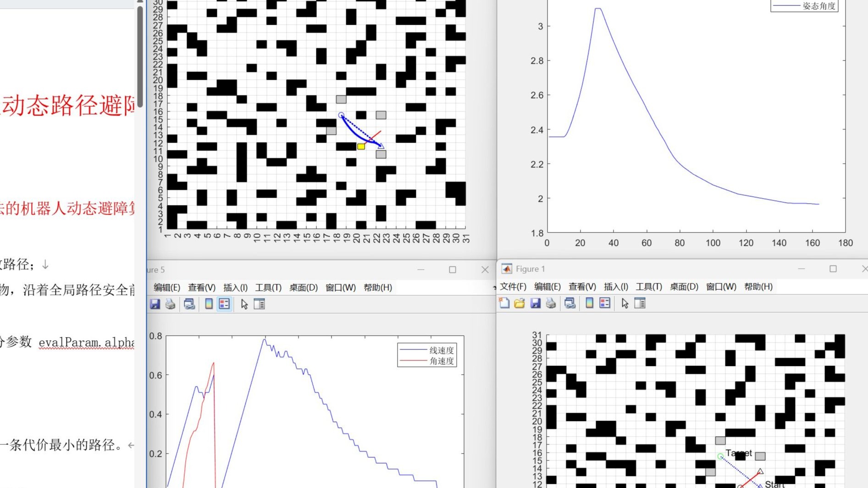
Task: Open the 工具(T) menu in Figure 5
Action: coord(268,288)
